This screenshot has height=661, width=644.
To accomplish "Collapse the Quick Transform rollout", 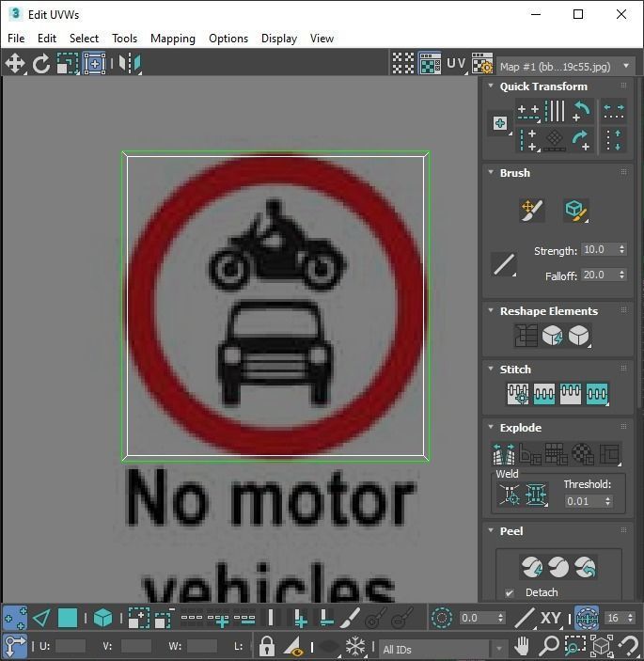I will point(491,86).
